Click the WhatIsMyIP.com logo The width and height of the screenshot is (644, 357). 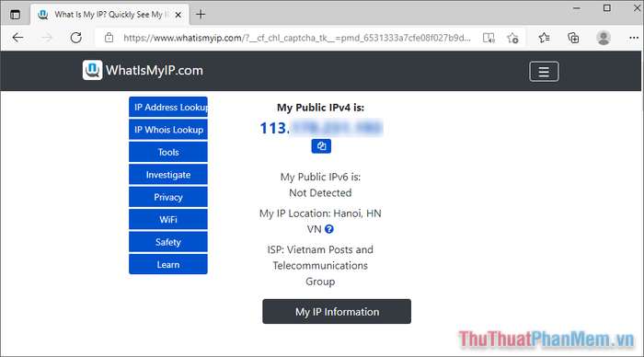click(x=143, y=70)
